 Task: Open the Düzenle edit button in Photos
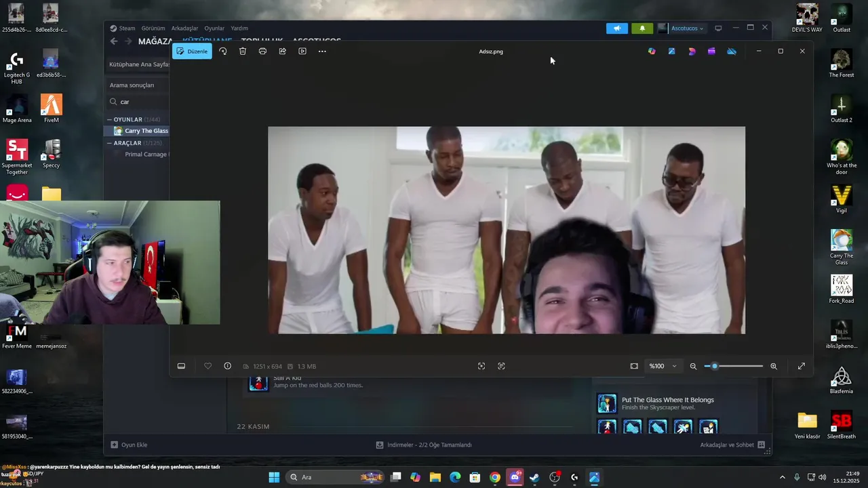pos(192,52)
